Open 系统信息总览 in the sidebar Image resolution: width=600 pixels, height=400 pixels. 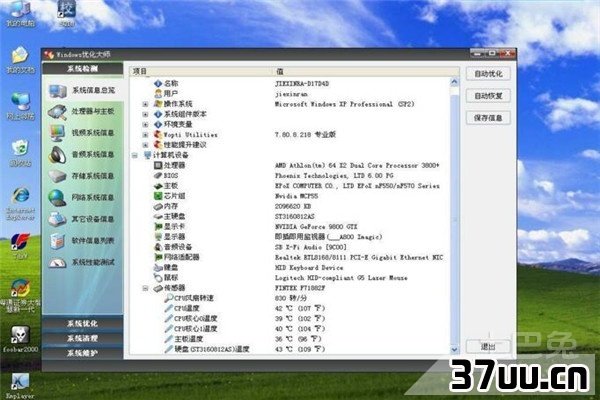[x=82, y=91]
